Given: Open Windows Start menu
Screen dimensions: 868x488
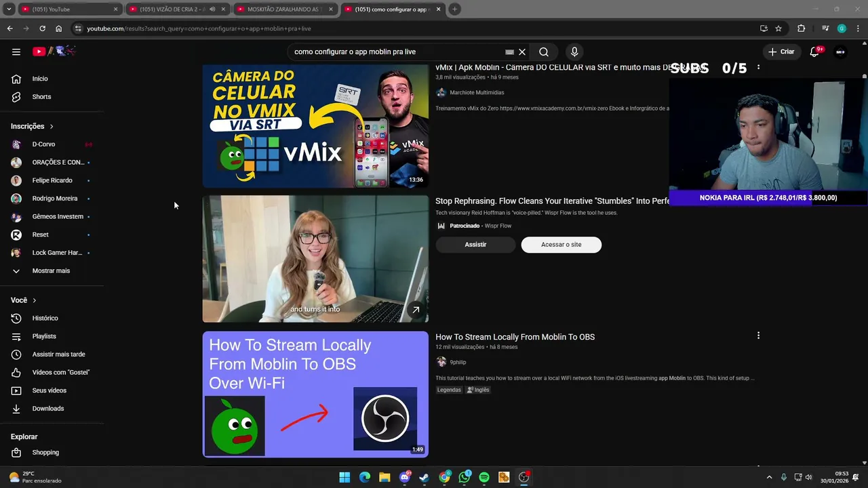Looking at the screenshot, I should pyautogui.click(x=344, y=477).
